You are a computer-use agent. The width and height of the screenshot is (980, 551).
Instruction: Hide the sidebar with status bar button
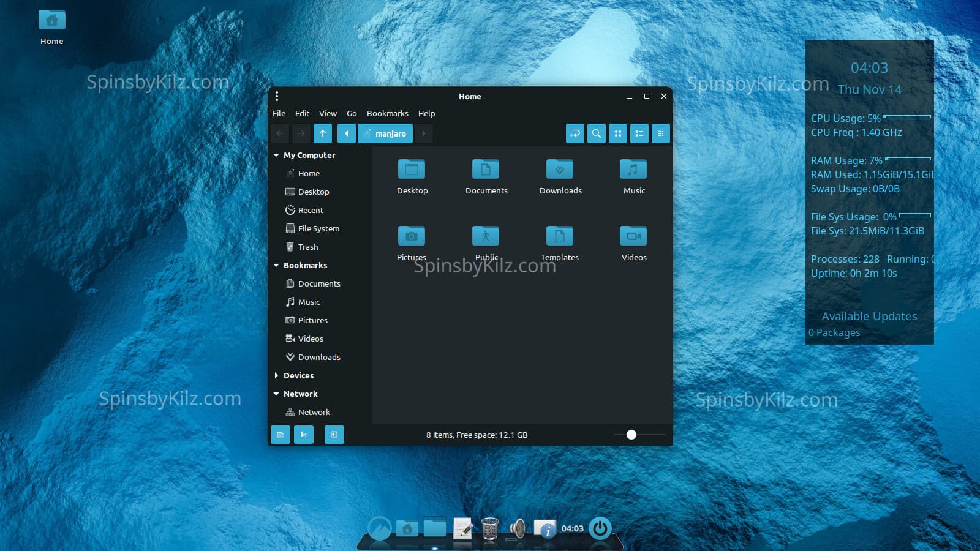point(334,435)
